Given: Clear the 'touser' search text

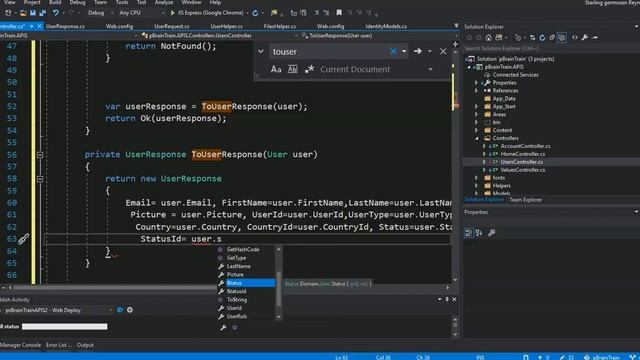Looking at the screenshot, I should point(393,51).
